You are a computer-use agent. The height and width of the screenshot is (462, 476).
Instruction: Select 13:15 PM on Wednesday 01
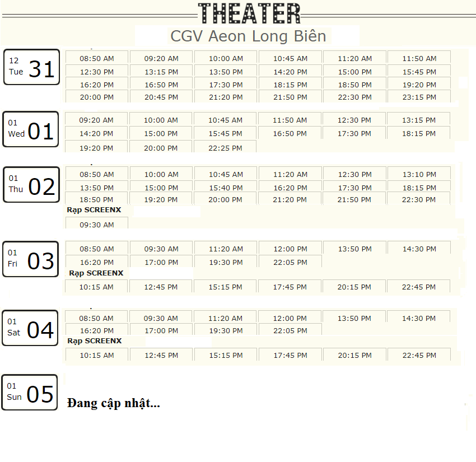(x=419, y=119)
